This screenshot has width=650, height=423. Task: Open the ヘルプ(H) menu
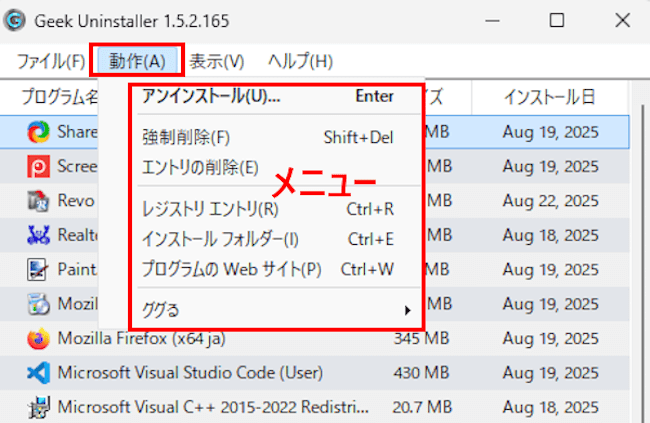click(301, 61)
